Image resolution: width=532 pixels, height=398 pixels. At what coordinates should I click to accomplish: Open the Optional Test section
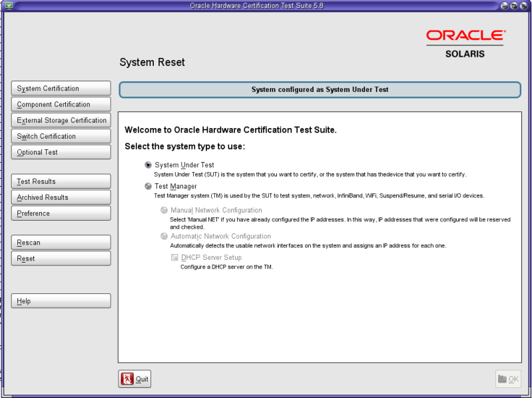pos(61,153)
